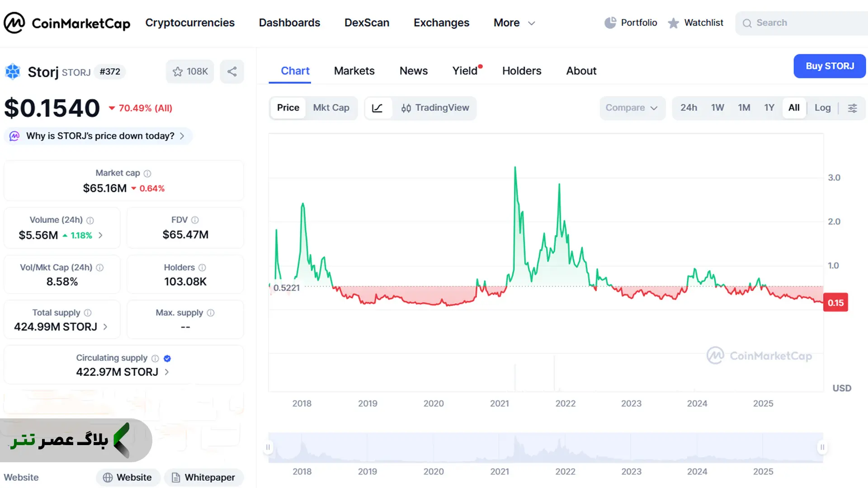Click the left handle of range slider

(x=268, y=447)
